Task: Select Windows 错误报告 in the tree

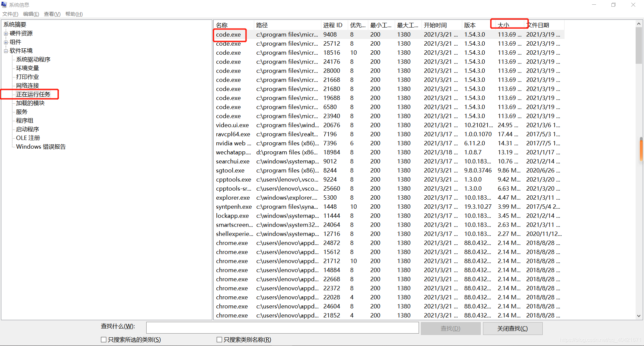Action: (x=41, y=147)
